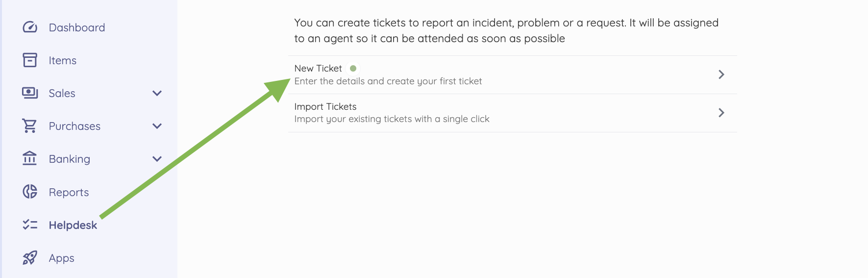Click the Purchases shopping cart icon
The height and width of the screenshot is (278, 868).
(x=30, y=126)
